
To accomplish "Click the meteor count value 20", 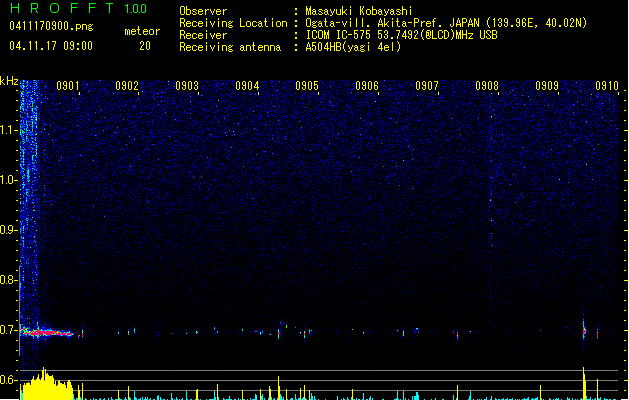I will pyautogui.click(x=145, y=46).
